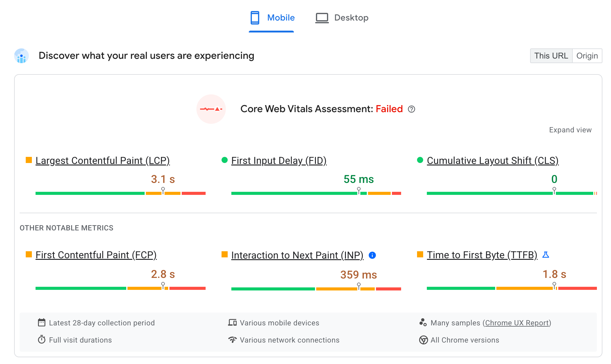
Task: Click the Interaction to Next Paint info icon
Action: point(372,255)
